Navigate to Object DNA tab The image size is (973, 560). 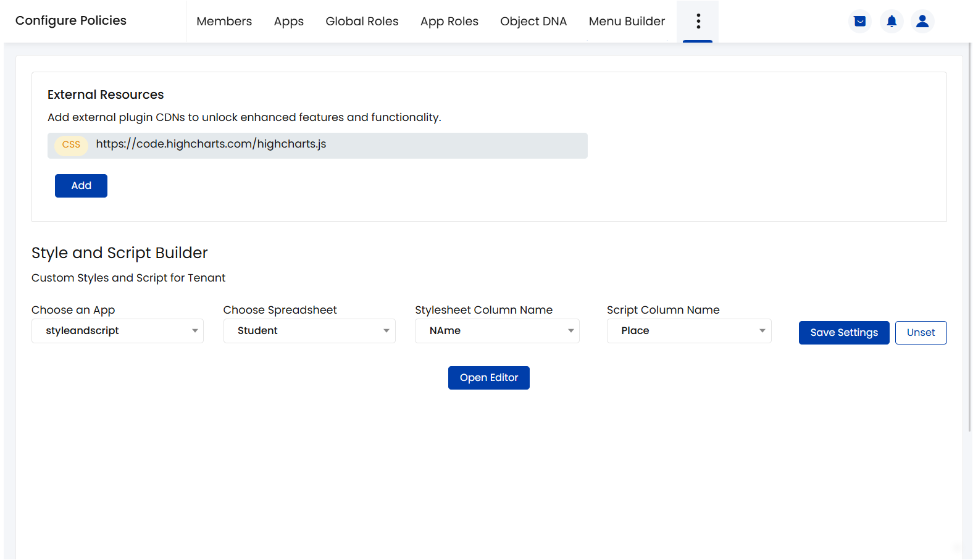(x=533, y=22)
